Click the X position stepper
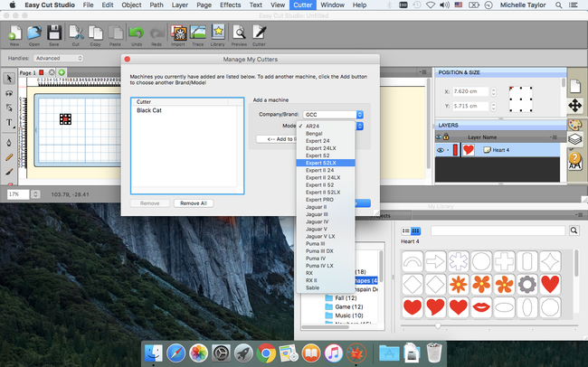Image resolution: width=588 pixels, height=367 pixels. pyautogui.click(x=493, y=91)
